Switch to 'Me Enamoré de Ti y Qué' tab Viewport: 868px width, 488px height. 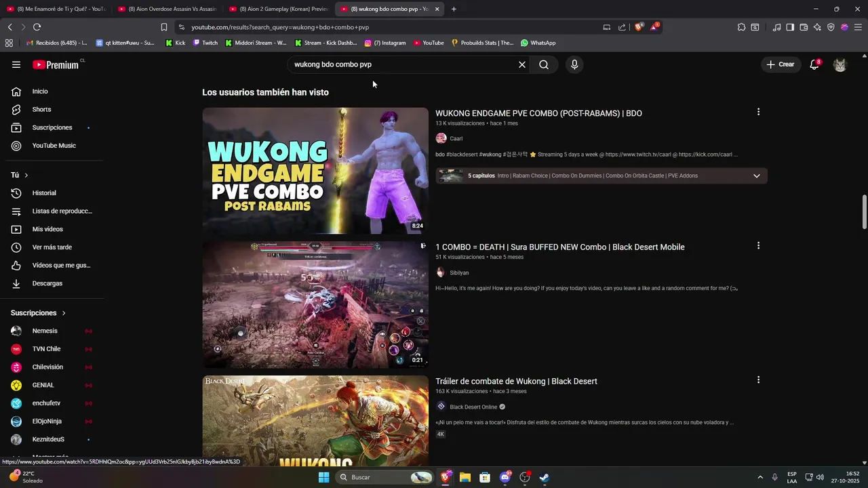[56, 9]
